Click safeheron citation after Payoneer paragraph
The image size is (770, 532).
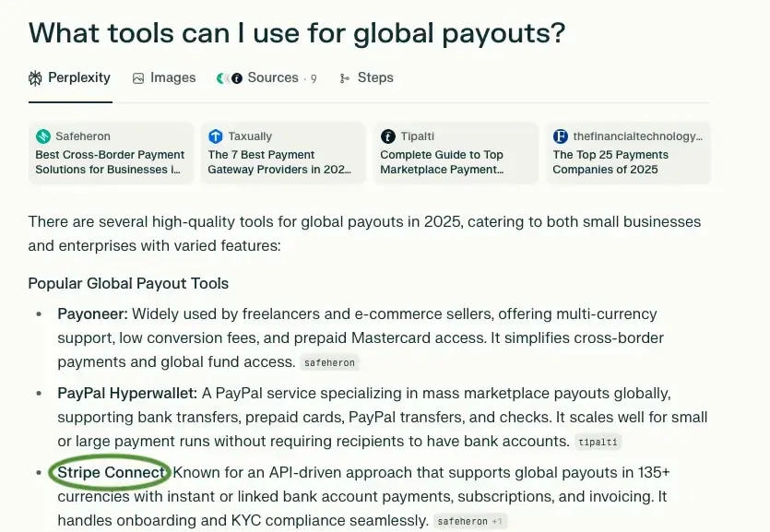pos(329,362)
